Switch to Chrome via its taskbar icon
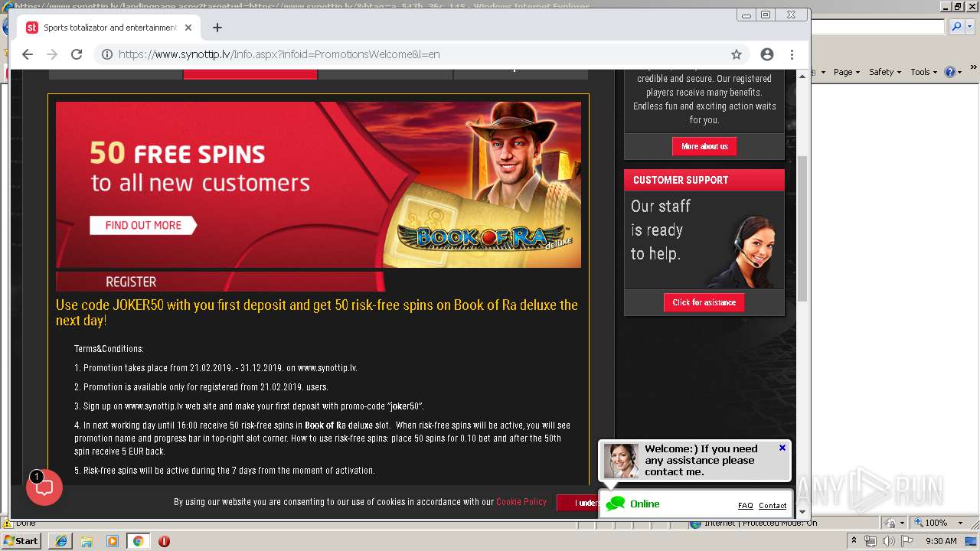Screen dimensions: 980x551 point(138,541)
